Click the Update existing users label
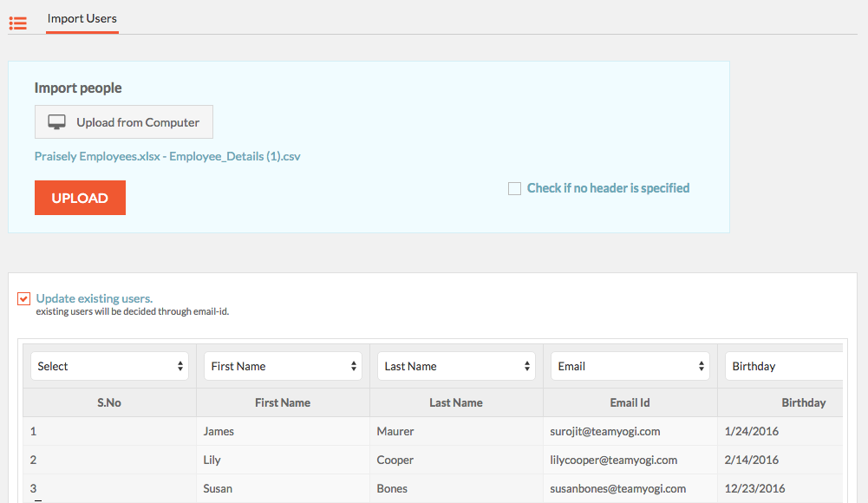Screen dimensions: 868x503 point(95,298)
